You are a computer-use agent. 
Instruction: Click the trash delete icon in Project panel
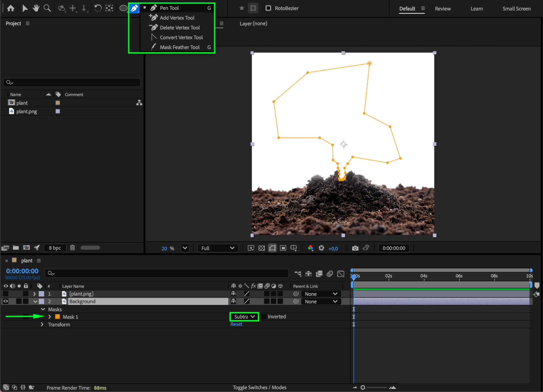[72, 247]
